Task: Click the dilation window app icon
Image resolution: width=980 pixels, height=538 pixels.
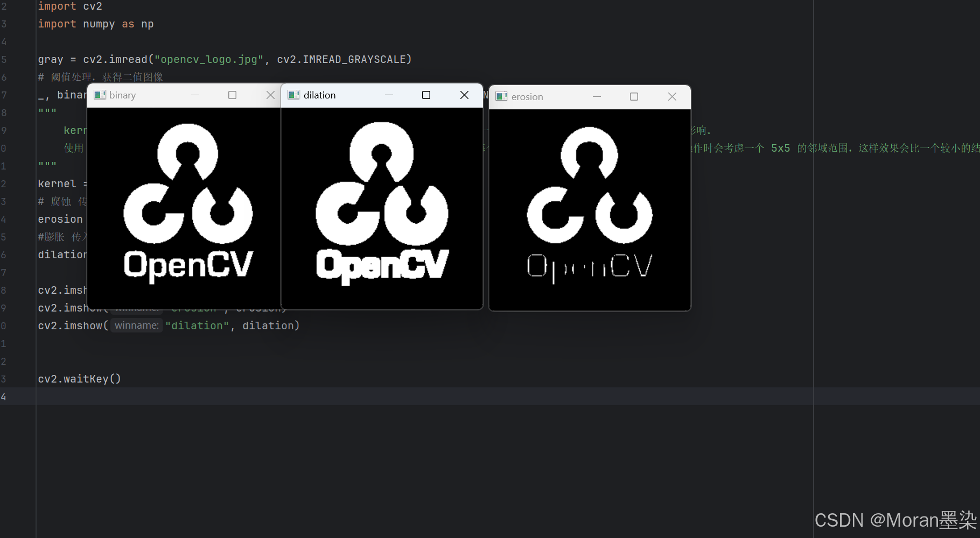Action: (293, 95)
